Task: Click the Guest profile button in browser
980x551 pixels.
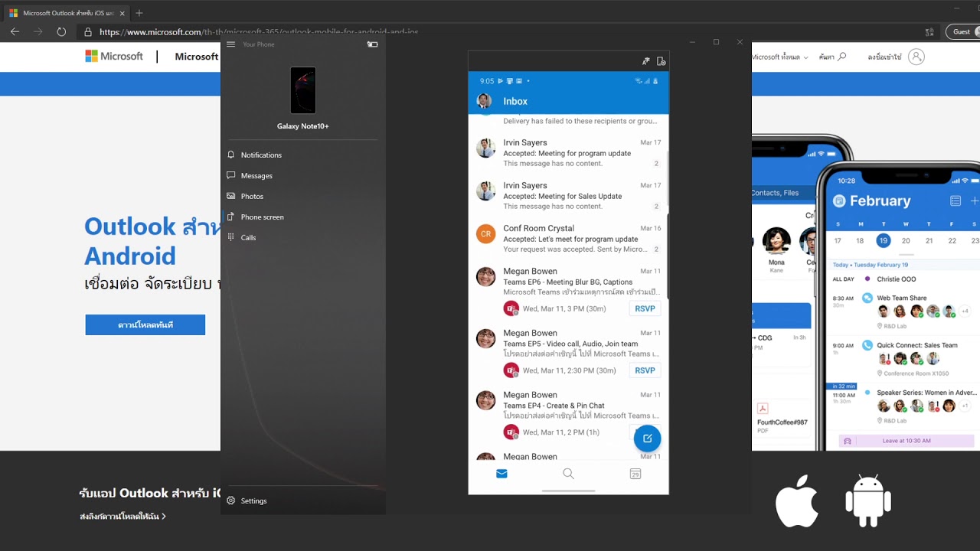Action: [962, 31]
